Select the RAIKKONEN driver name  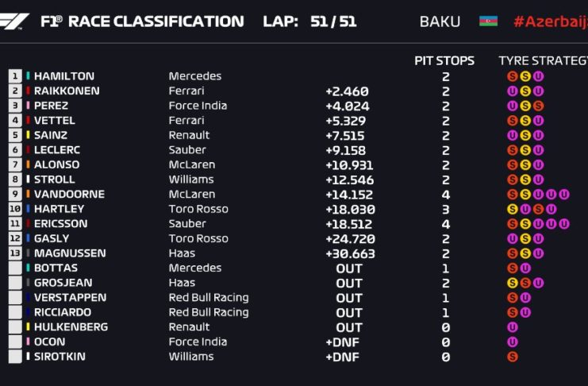point(67,91)
